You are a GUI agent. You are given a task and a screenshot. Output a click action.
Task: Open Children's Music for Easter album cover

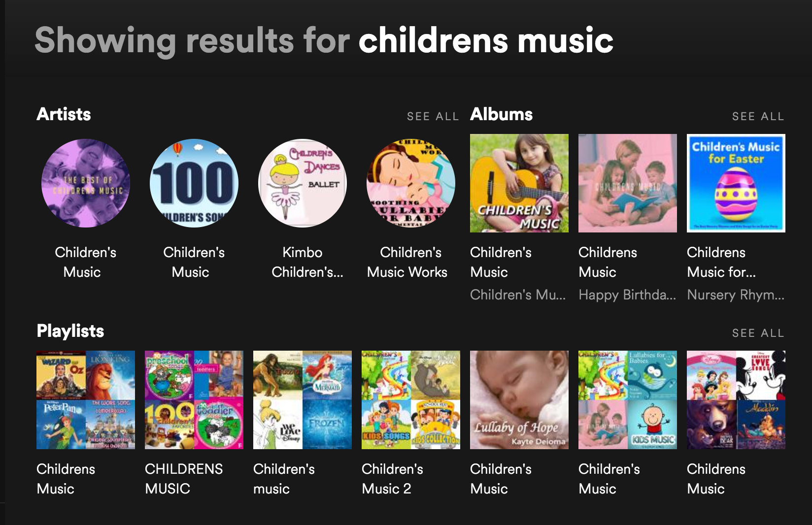click(736, 183)
